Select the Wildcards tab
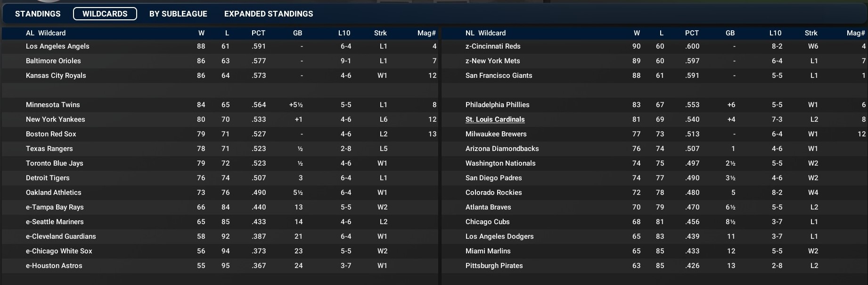The image size is (868, 285). pyautogui.click(x=105, y=14)
